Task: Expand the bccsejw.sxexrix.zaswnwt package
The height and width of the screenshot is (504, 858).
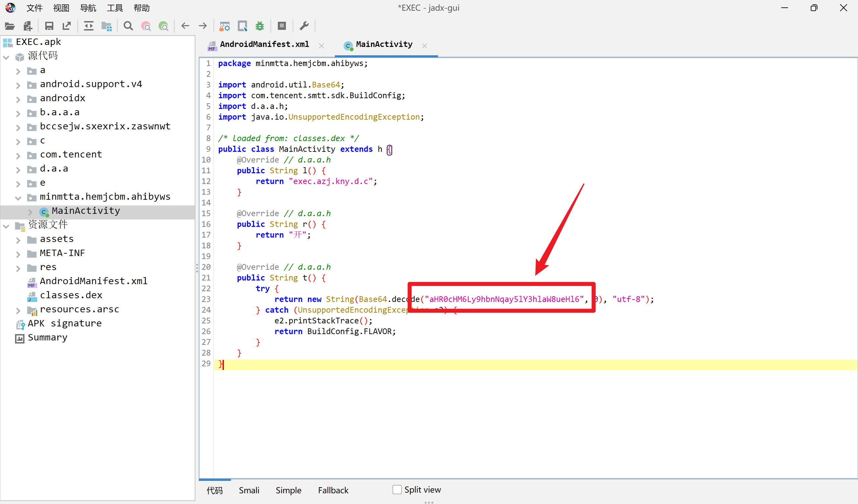Action: (18, 128)
